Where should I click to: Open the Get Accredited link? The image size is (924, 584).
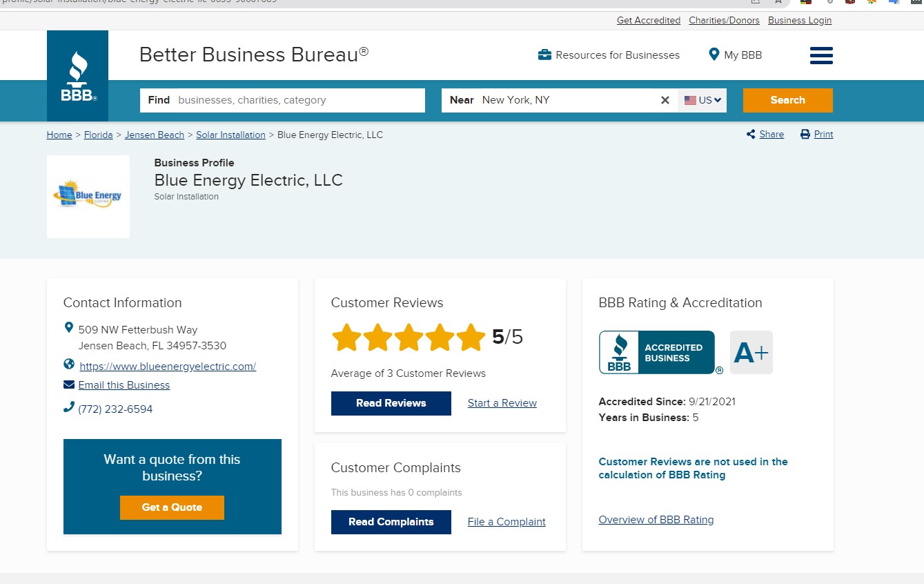[x=649, y=21]
